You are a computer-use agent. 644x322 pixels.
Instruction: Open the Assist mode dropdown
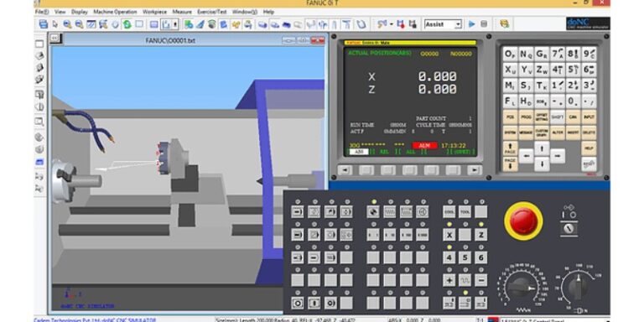point(443,24)
